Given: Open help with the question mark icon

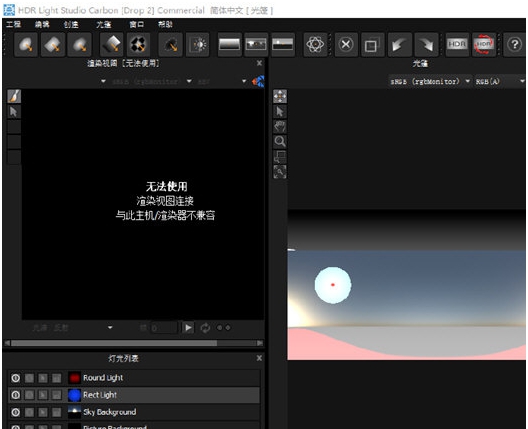Looking at the screenshot, I should coord(515,44).
